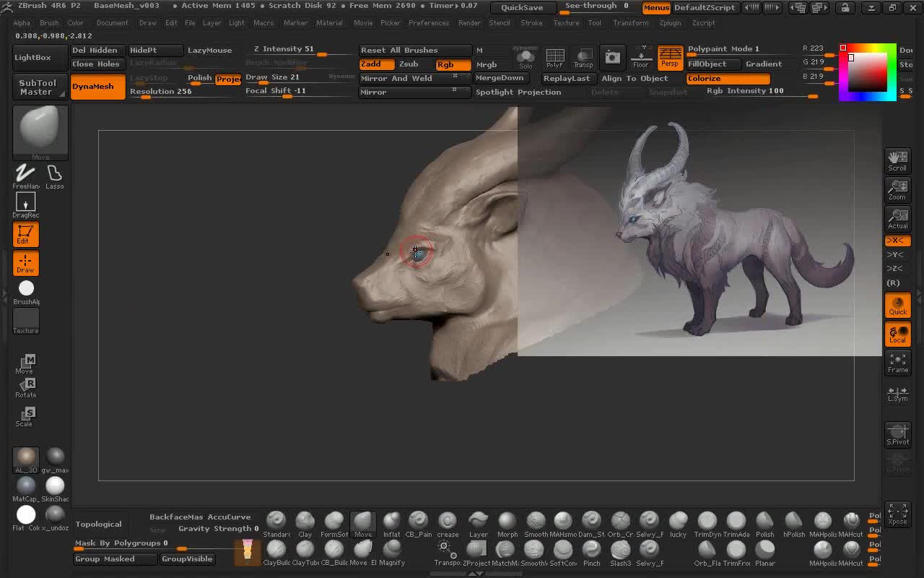Choose the Magnify brush
The image size is (924, 578).
coord(392,553)
